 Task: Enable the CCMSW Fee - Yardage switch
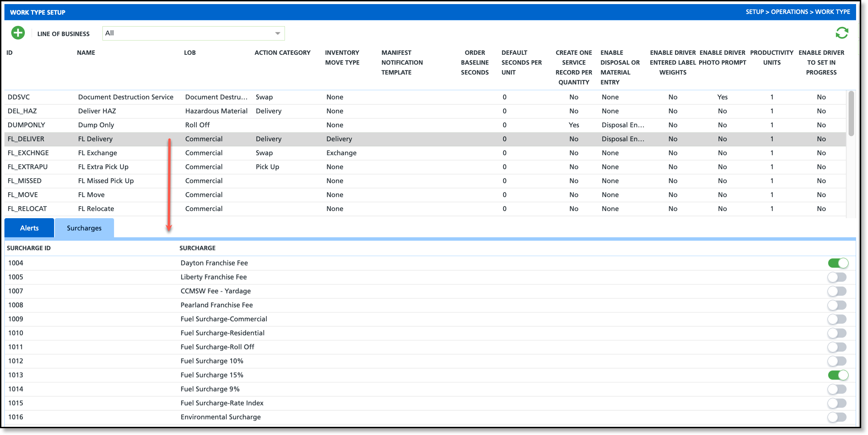tap(837, 291)
